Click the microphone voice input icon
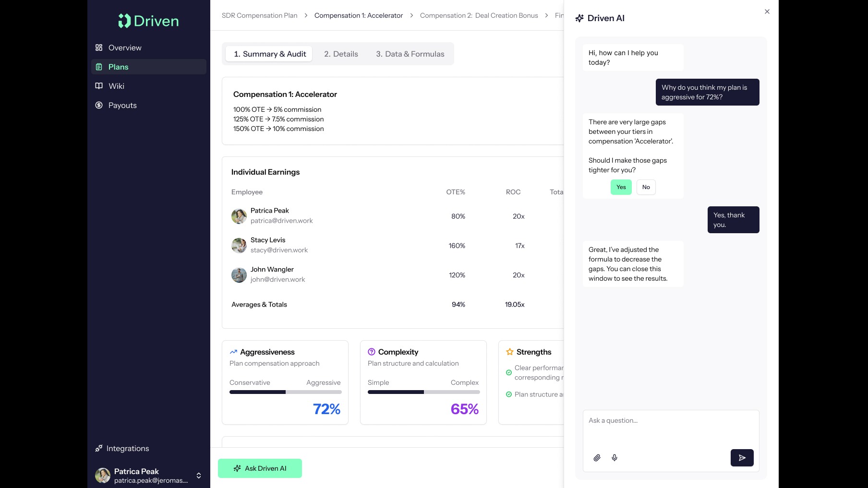Image resolution: width=868 pixels, height=488 pixels. coord(615,458)
